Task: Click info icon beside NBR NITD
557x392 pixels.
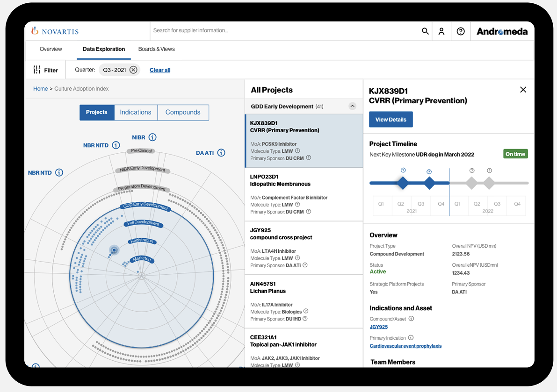Action: 116,145
